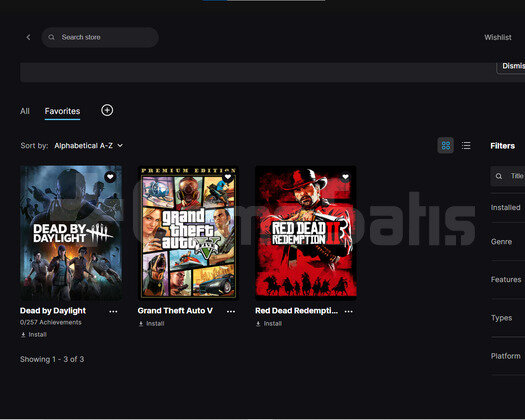
Task: Go back with the left arrow icon
Action: (x=28, y=37)
